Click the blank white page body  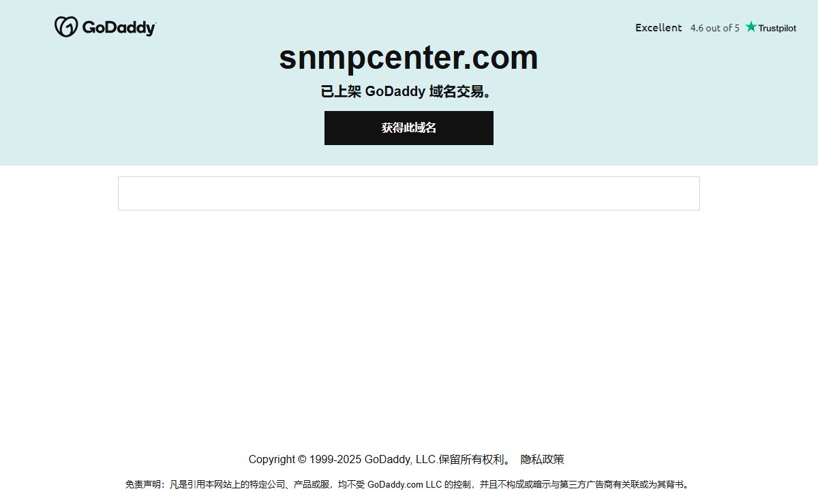coord(409,327)
